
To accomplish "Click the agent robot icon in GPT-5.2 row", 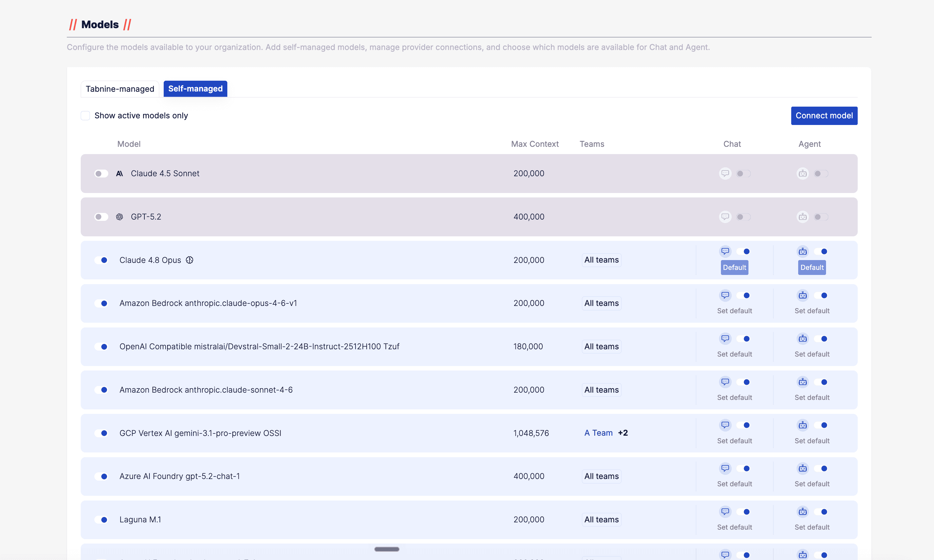I will 803,217.
